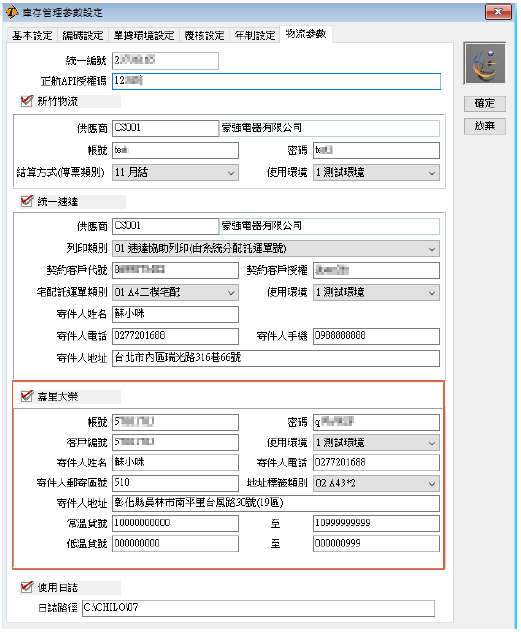
Task: Click 寄件人姓名 field in 統一速達 section
Action: (x=175, y=314)
